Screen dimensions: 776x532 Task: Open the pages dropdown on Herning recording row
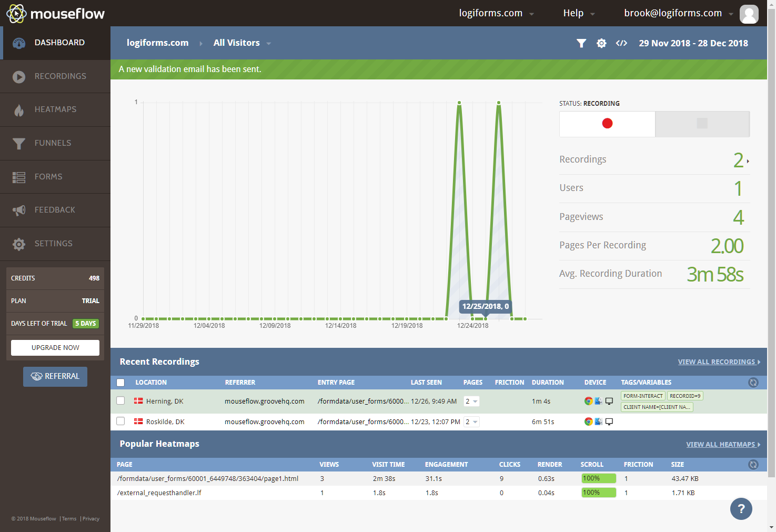[471, 400]
